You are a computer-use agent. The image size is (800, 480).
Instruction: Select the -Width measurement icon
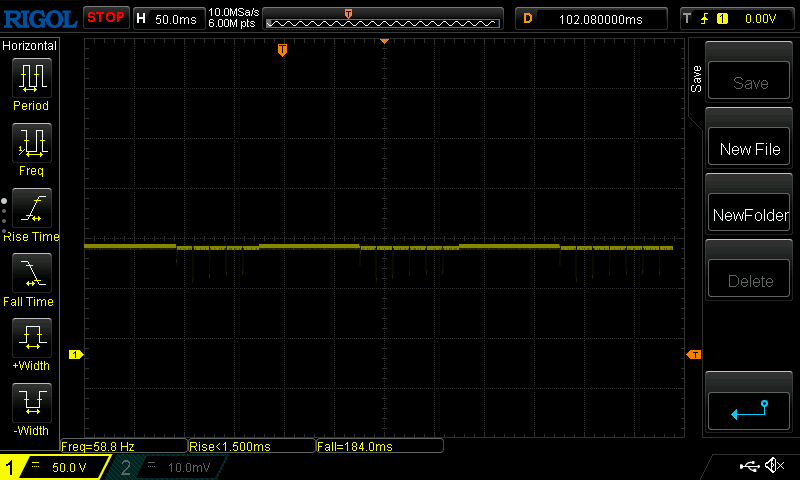pos(32,403)
